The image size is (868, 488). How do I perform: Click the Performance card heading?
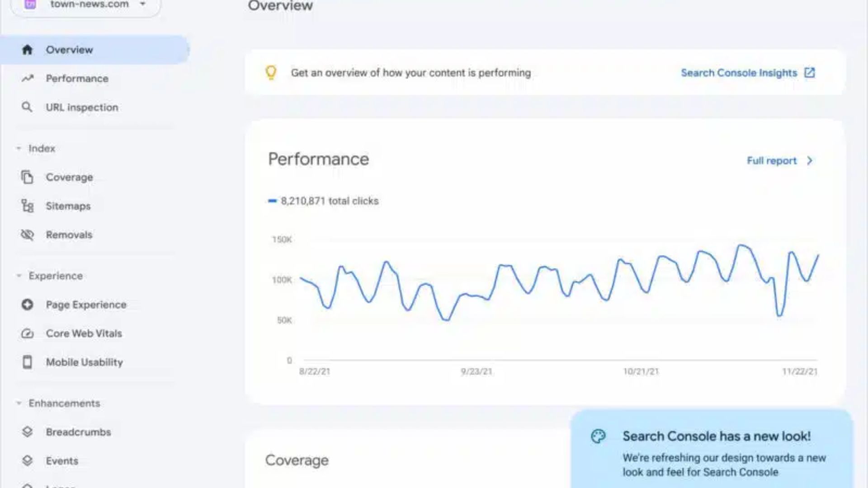tap(319, 159)
